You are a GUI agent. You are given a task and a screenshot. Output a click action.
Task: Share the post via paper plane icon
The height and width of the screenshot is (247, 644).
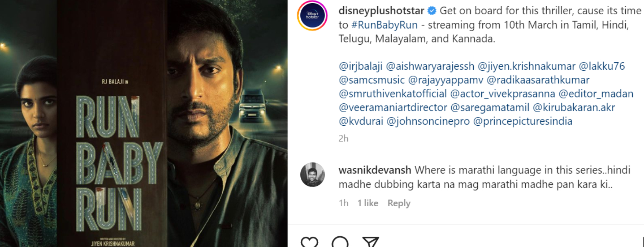coord(370,243)
